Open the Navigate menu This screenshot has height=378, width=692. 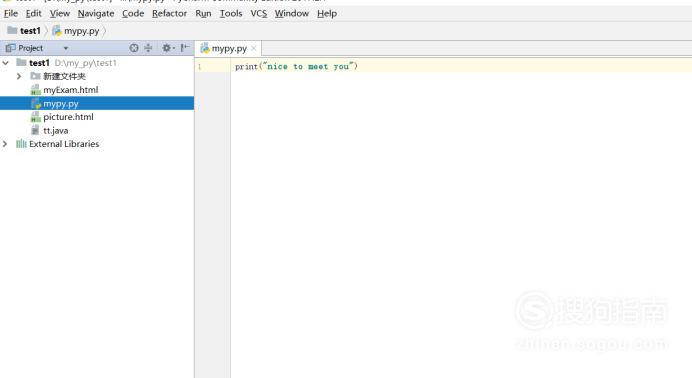click(x=96, y=14)
